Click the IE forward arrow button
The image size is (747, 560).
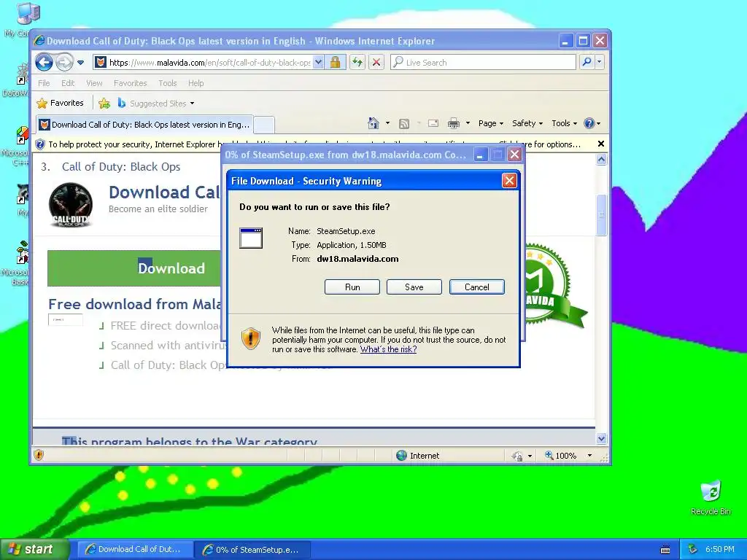coord(64,62)
